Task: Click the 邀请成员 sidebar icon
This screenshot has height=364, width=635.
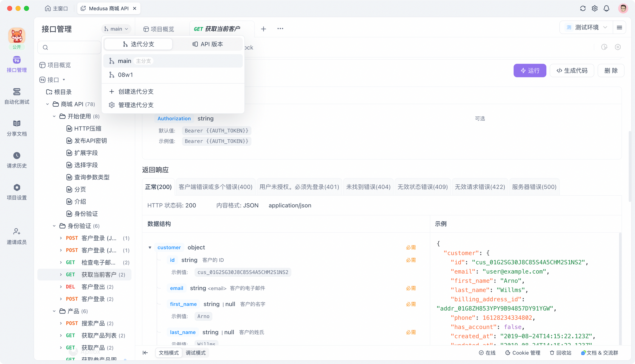Action: 16,235
